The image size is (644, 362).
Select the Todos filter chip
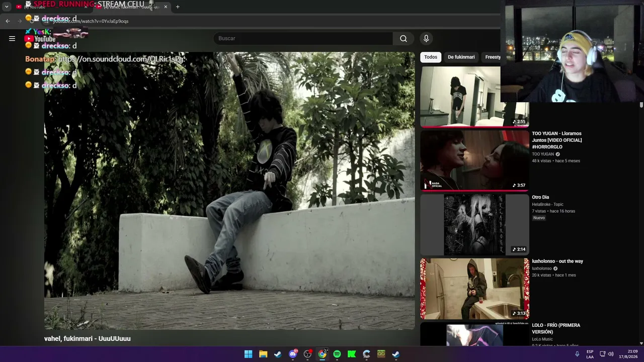click(431, 57)
